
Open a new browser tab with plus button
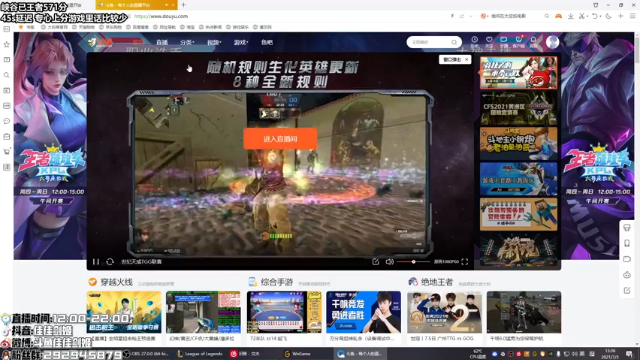[x=183, y=5]
